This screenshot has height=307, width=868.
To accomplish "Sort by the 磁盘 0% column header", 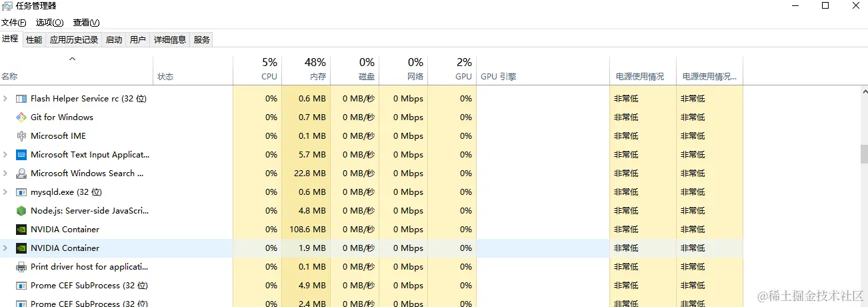I will (355, 70).
